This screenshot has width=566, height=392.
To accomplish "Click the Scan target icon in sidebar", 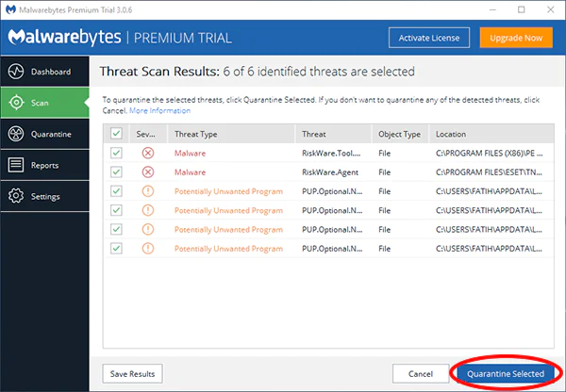I will coord(15,103).
